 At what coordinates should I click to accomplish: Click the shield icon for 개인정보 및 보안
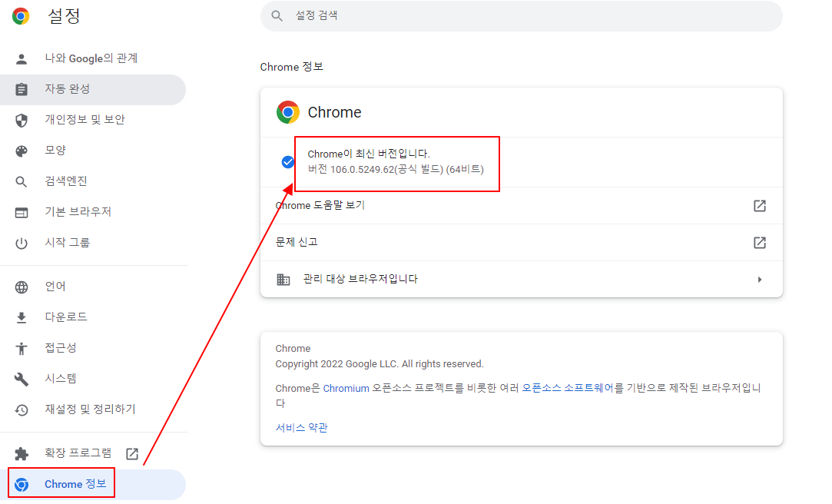[22, 120]
